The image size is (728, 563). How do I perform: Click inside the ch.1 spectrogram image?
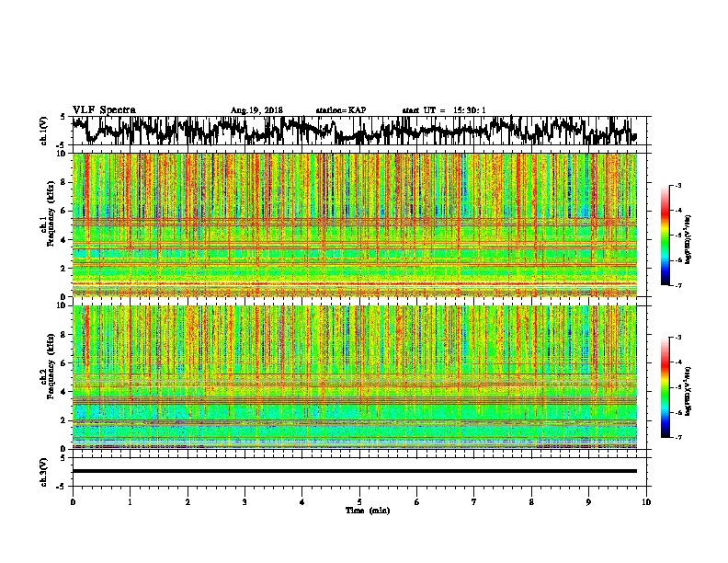(354, 224)
